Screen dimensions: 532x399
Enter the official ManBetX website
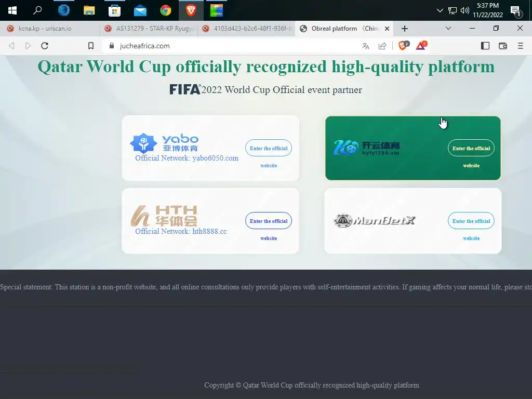coord(471,221)
